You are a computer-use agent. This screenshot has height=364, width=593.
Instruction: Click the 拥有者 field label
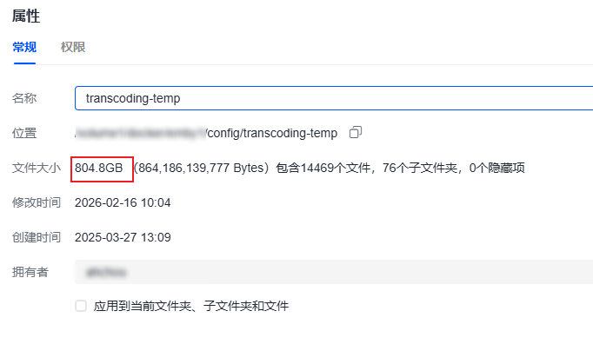click(30, 272)
